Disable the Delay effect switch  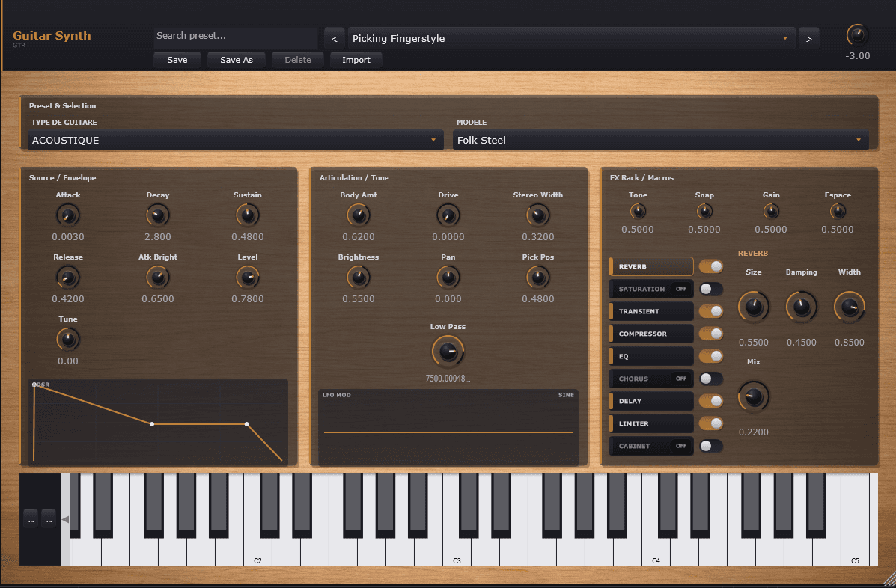[710, 401]
